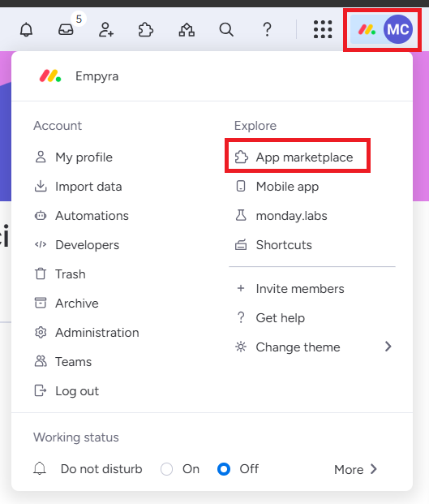The width and height of the screenshot is (429, 504).
Task: Click the MC profile avatar
Action: pos(398,29)
